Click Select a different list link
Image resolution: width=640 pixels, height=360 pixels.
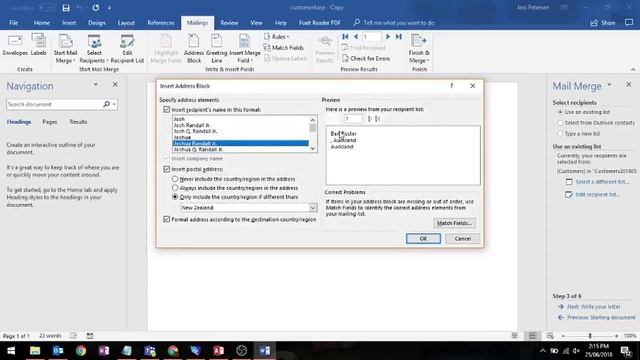pos(602,182)
